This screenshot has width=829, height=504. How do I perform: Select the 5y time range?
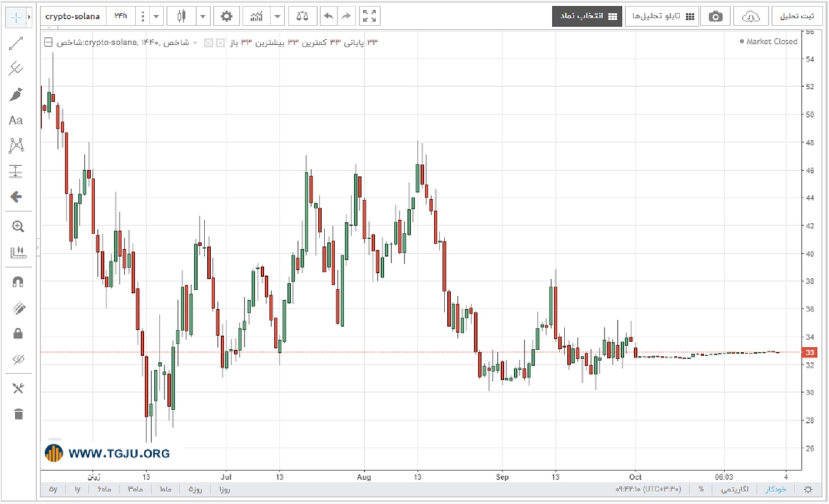53,489
